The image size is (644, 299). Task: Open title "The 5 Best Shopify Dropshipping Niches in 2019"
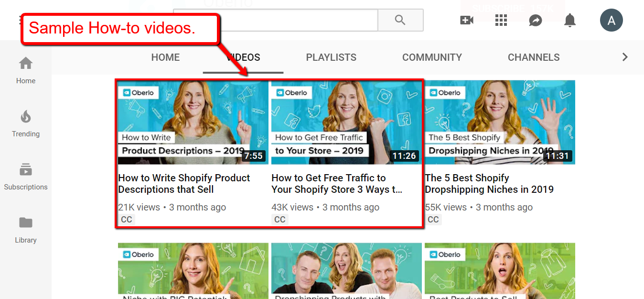click(489, 184)
